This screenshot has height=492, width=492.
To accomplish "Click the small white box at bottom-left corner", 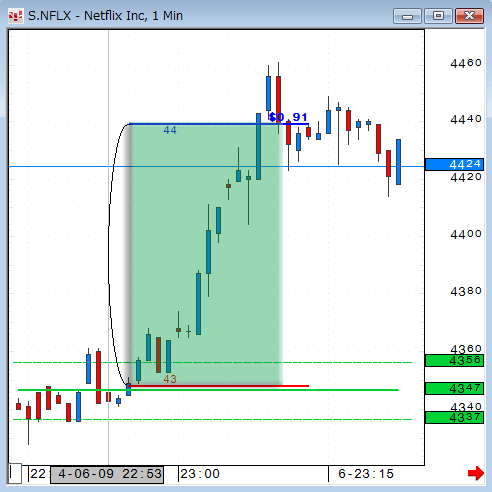I will [15, 473].
